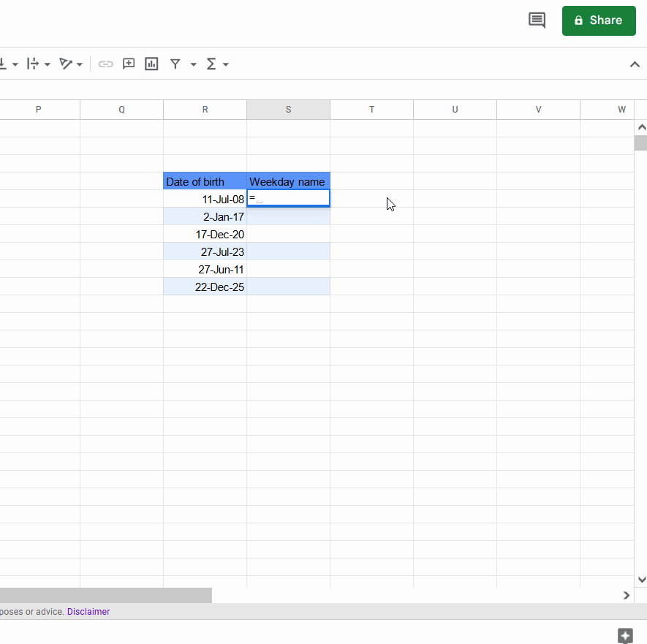Viewport: 647px width, 644px height.
Task: Collapse the toolbar with the up chevron
Action: pos(635,64)
